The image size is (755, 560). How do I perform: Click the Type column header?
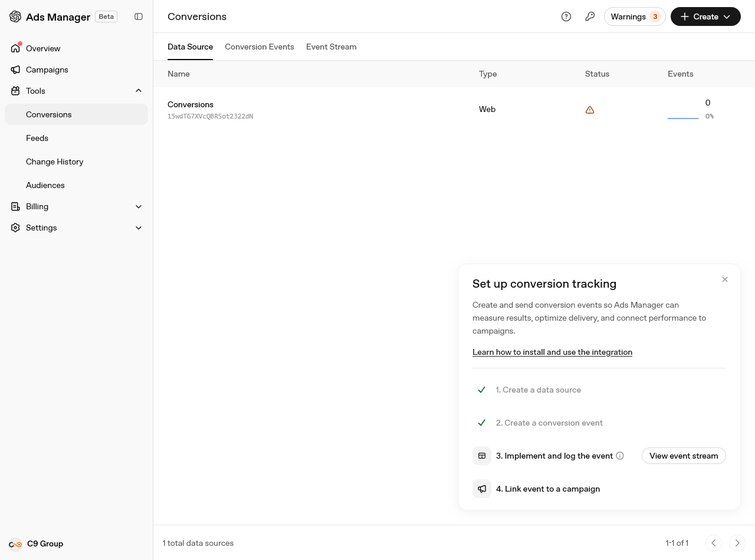488,74
